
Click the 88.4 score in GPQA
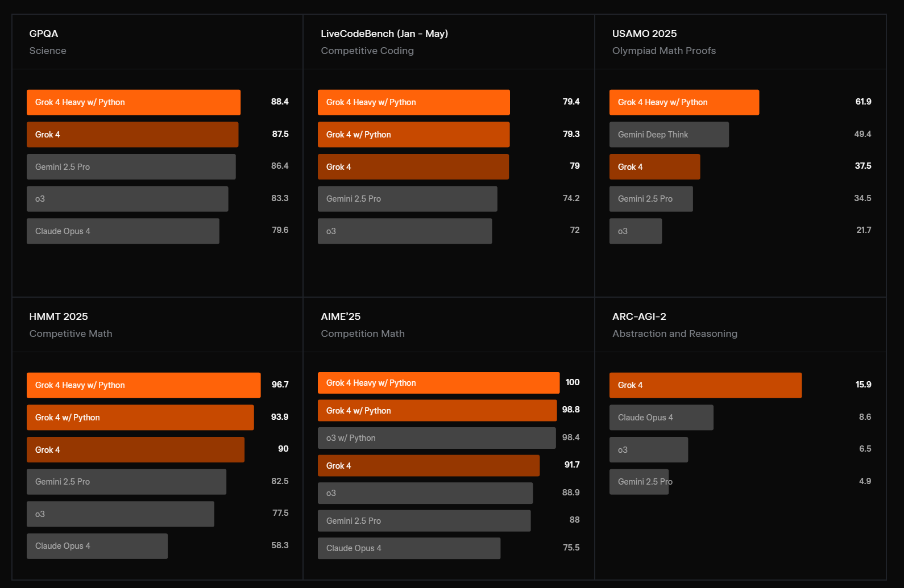click(x=280, y=102)
